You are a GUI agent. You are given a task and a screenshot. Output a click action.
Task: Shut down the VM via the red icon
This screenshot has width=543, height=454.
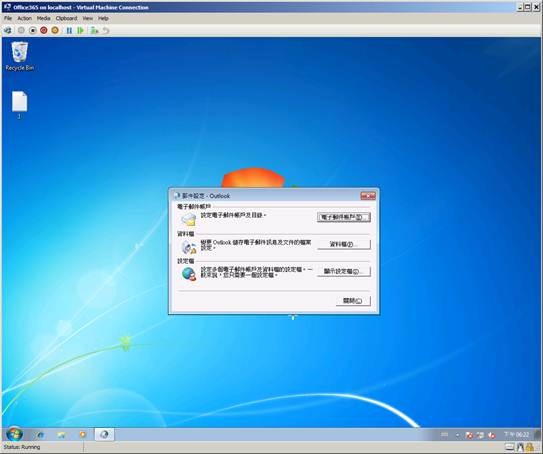point(44,30)
